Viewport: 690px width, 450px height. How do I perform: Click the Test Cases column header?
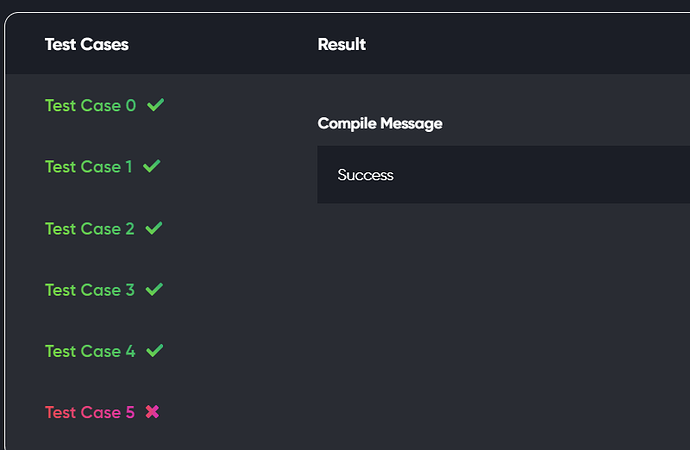pos(87,44)
